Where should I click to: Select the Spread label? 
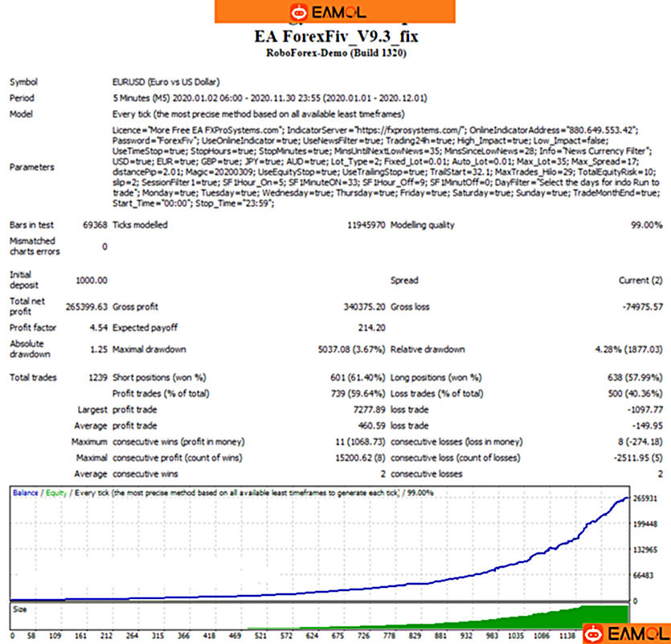point(404,280)
